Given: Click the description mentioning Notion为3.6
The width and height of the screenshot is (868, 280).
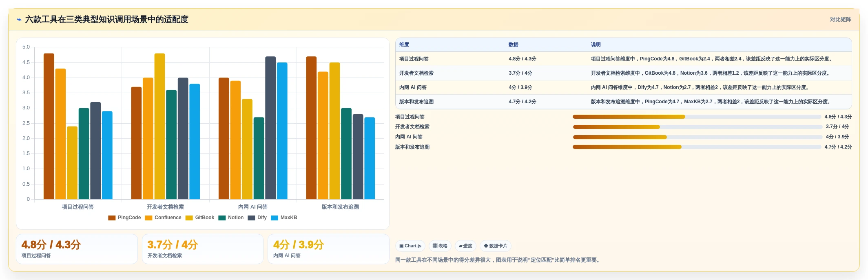Looking at the screenshot, I should (711, 73).
